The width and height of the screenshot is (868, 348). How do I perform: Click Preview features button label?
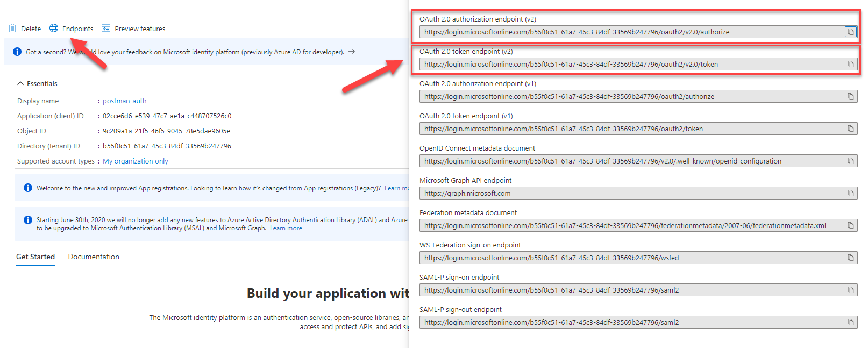140,29
